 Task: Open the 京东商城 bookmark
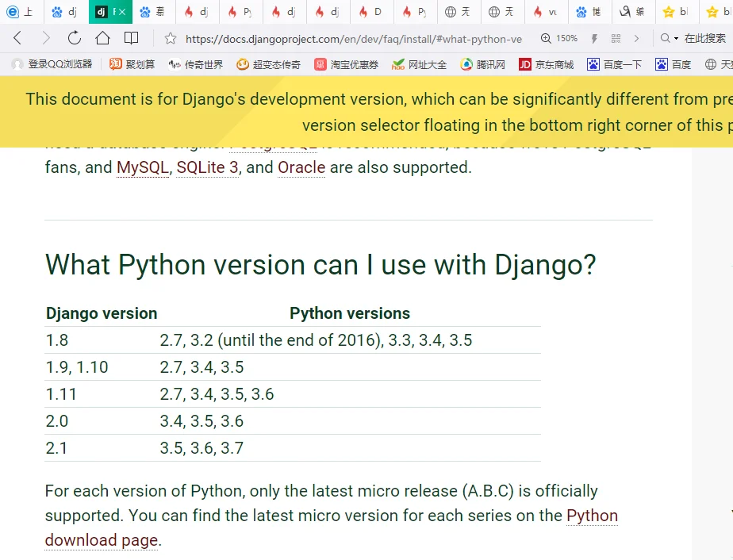pos(546,64)
